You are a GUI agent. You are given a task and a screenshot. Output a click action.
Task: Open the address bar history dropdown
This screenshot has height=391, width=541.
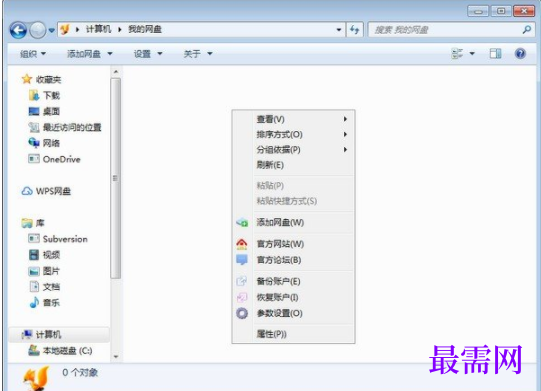coord(339,30)
